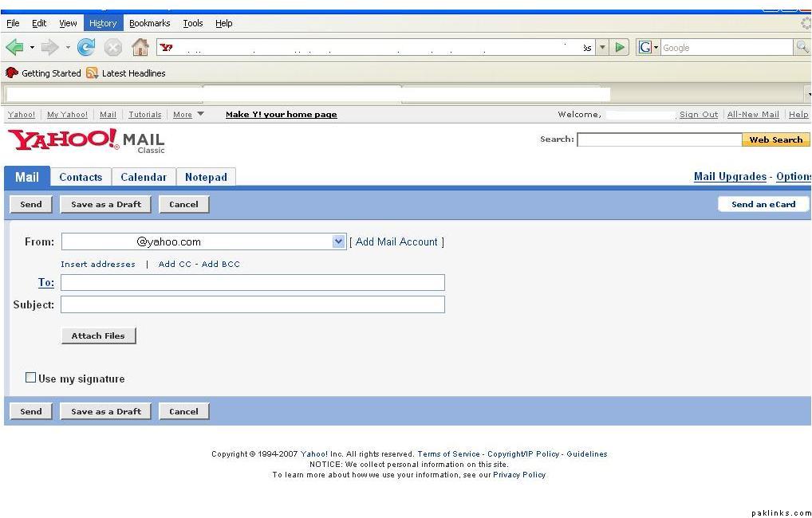Click the Attach Files button
The height and width of the screenshot is (518, 812).
point(98,336)
